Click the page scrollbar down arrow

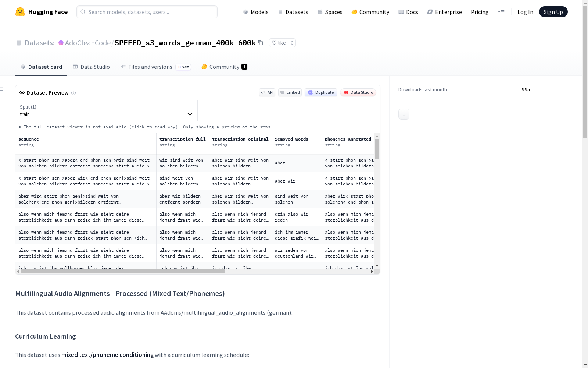[585, 365]
